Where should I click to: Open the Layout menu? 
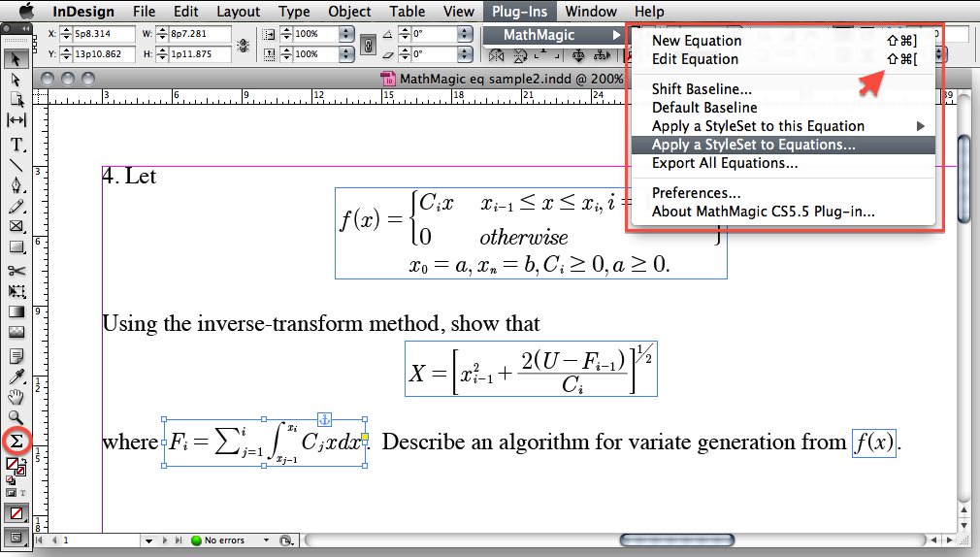[x=238, y=12]
